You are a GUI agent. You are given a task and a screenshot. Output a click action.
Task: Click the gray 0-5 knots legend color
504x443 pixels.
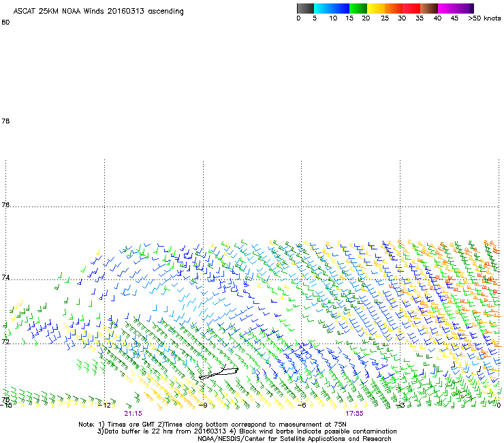pos(305,8)
